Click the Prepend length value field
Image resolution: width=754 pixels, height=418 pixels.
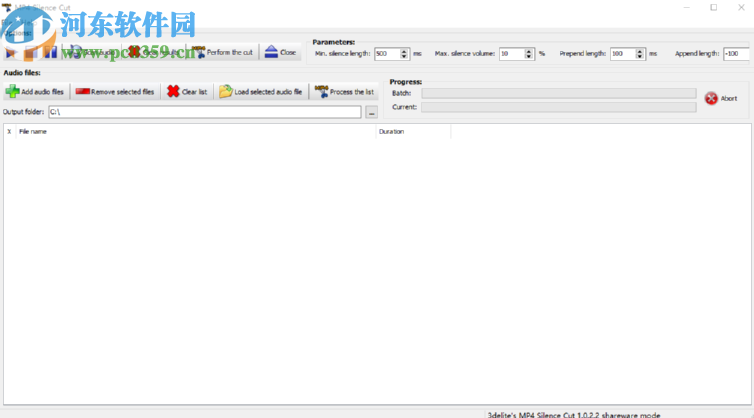[623, 54]
